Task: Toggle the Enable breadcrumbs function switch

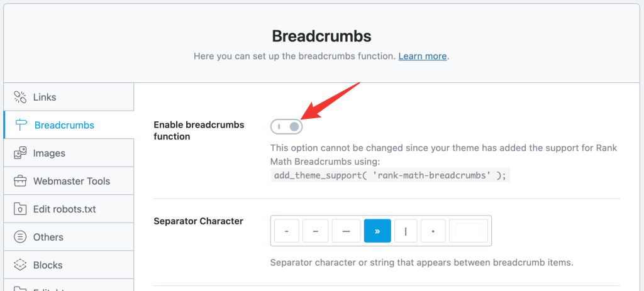Action: [x=287, y=127]
